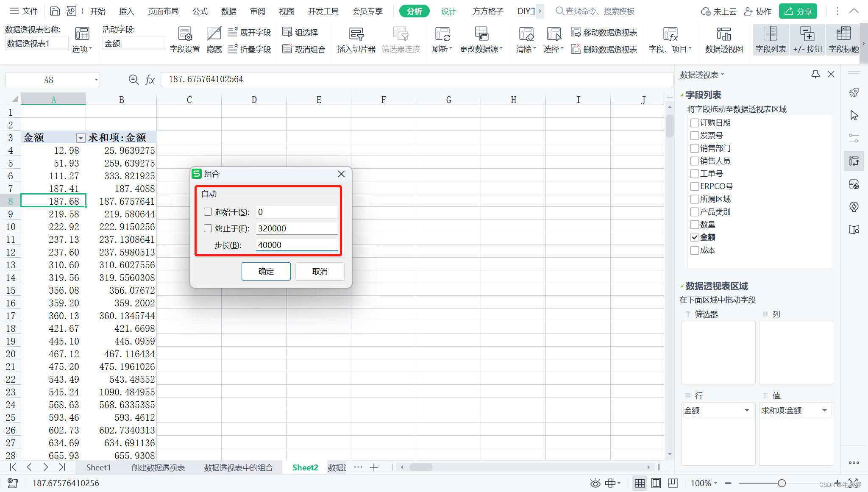Screen dimensions: 868x492
Task: Open the Sheet1 sheet tab
Action: (x=98, y=467)
